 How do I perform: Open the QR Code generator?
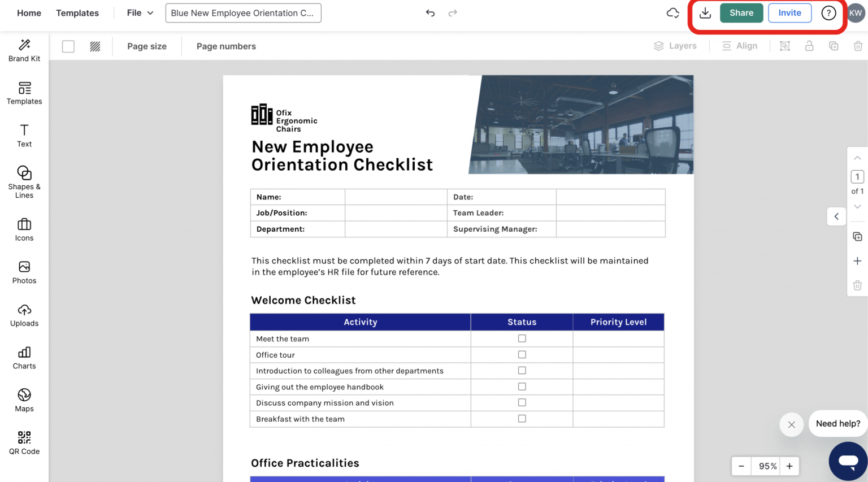pos(24,442)
